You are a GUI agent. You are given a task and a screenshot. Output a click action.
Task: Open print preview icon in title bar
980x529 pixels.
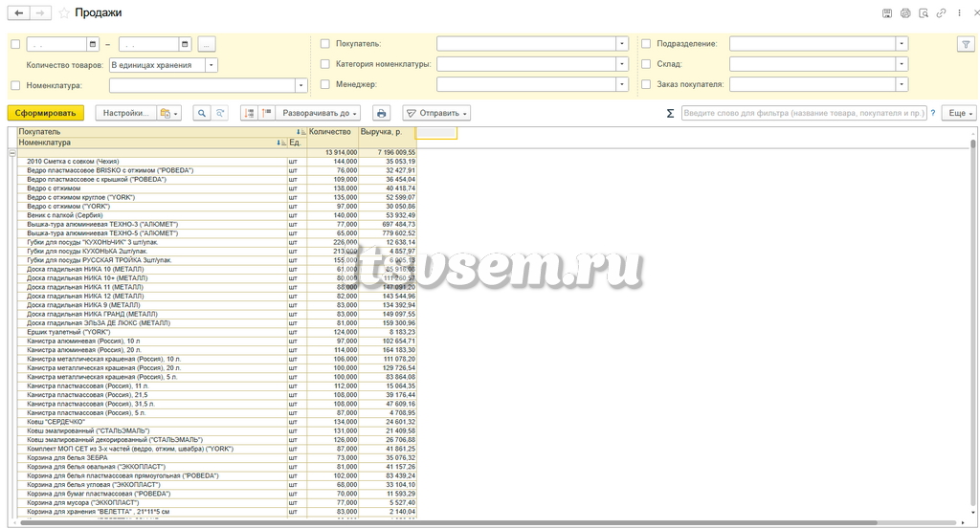pyautogui.click(x=924, y=13)
